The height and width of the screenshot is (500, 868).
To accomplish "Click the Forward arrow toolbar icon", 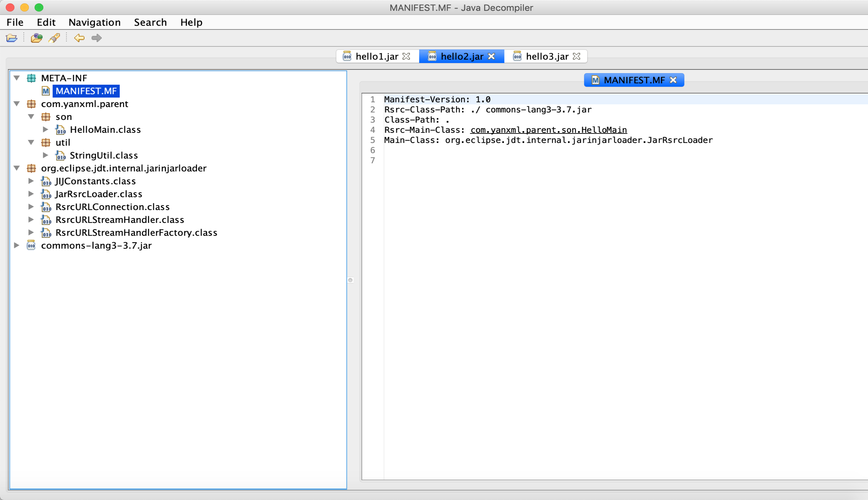I will point(97,38).
